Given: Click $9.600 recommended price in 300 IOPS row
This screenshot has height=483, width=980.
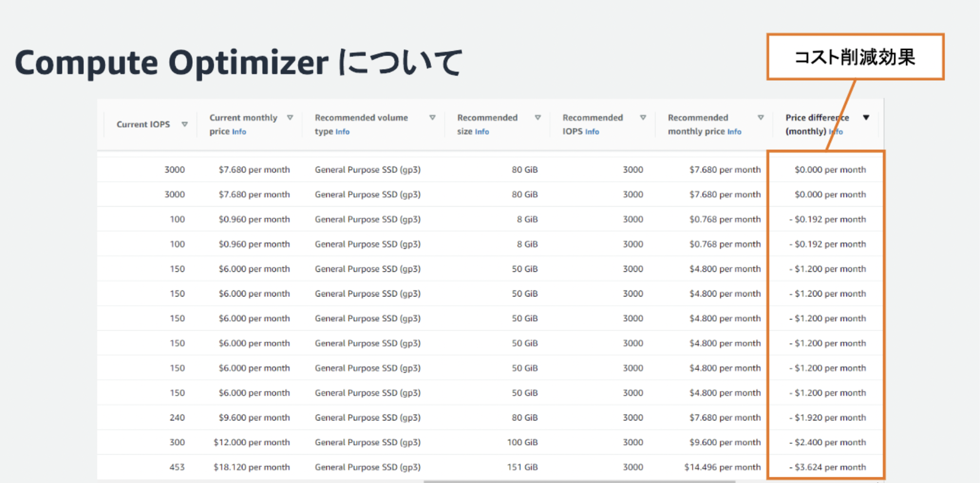Looking at the screenshot, I should point(725,442).
